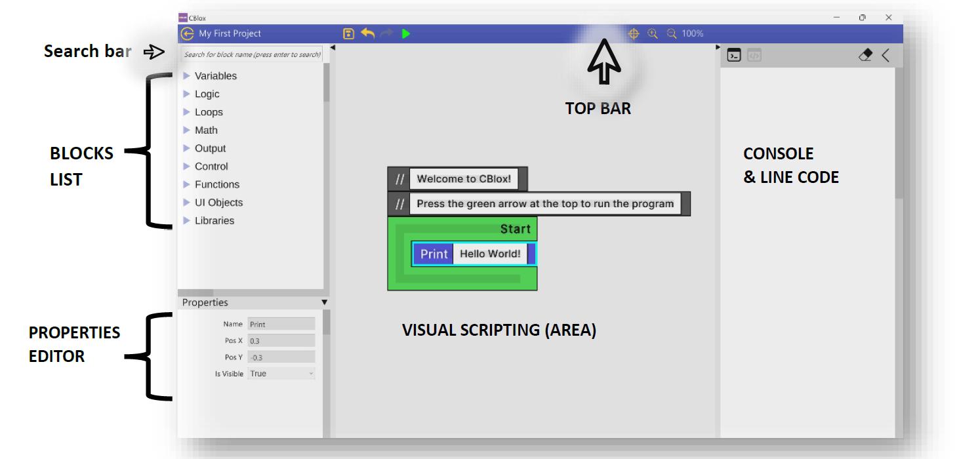Click the blocks list vertical scrollbar
This screenshot has width=980, height=459.
[327, 82]
